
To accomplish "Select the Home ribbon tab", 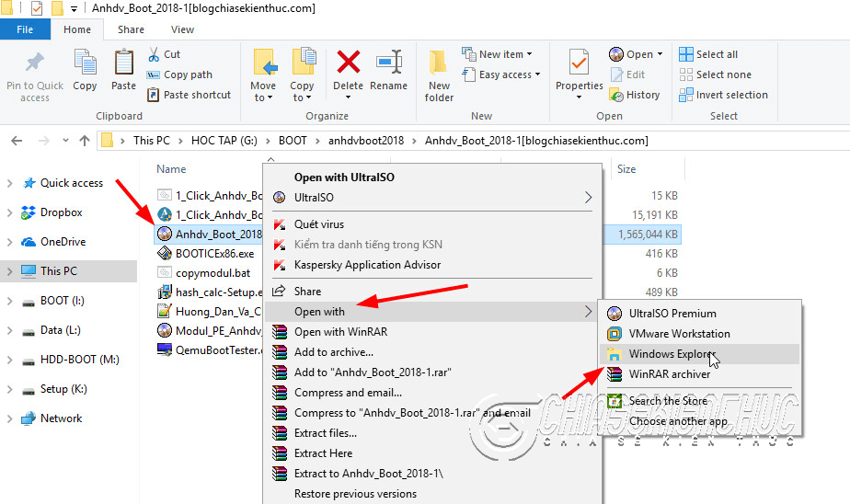I will pyautogui.click(x=77, y=29).
